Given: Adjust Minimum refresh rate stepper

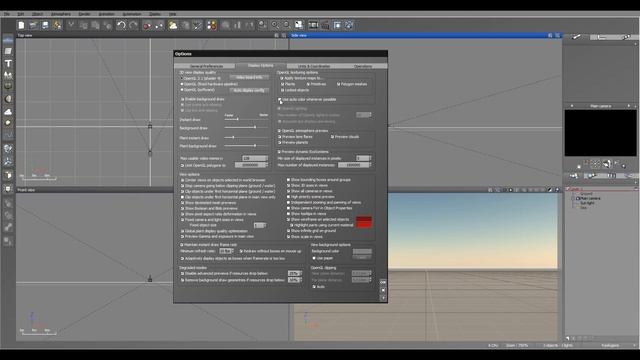Looking at the screenshot, I should [x=233, y=251].
